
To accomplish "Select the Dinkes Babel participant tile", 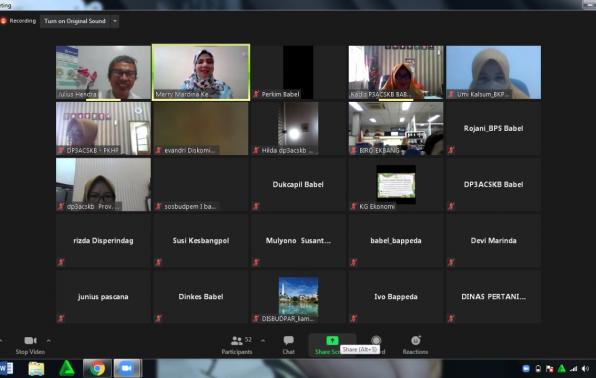I will (x=201, y=297).
